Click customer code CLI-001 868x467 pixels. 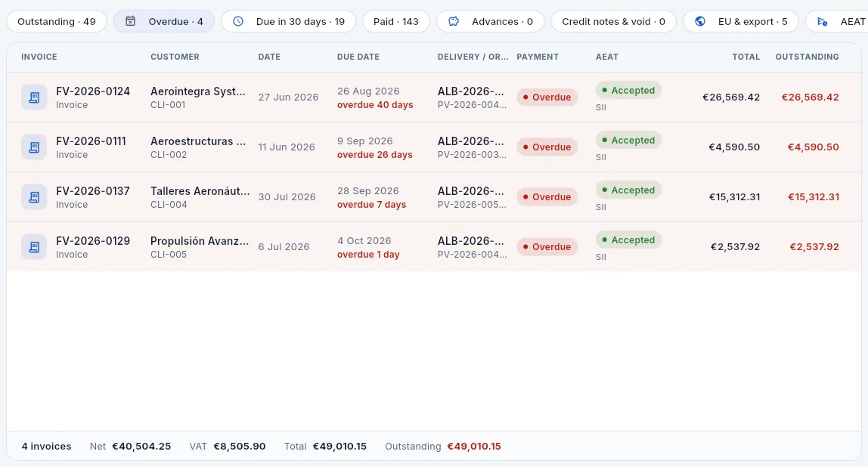(x=168, y=105)
